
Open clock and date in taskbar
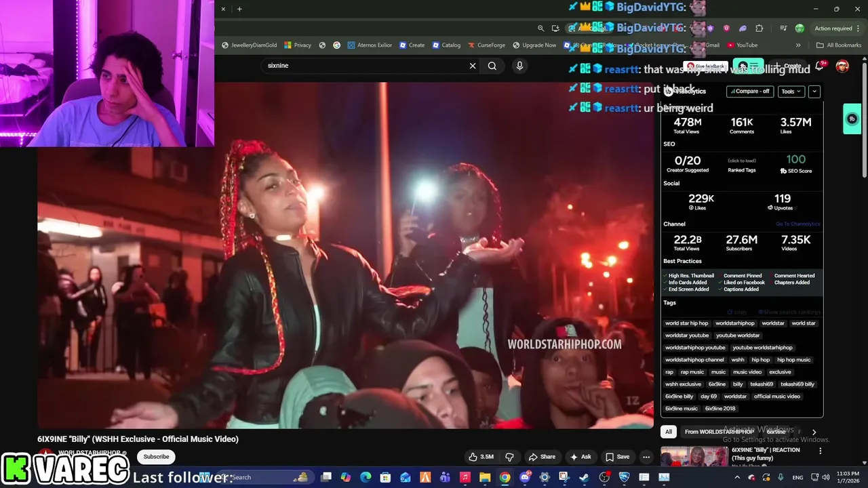click(x=849, y=477)
